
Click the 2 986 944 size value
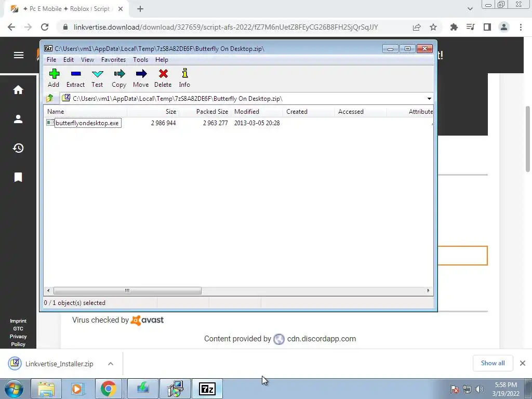pyautogui.click(x=163, y=123)
